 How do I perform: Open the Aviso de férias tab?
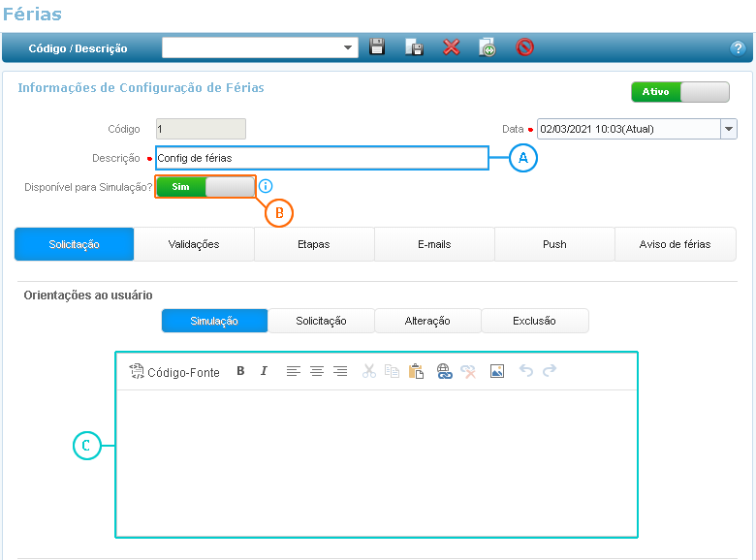[x=675, y=244]
